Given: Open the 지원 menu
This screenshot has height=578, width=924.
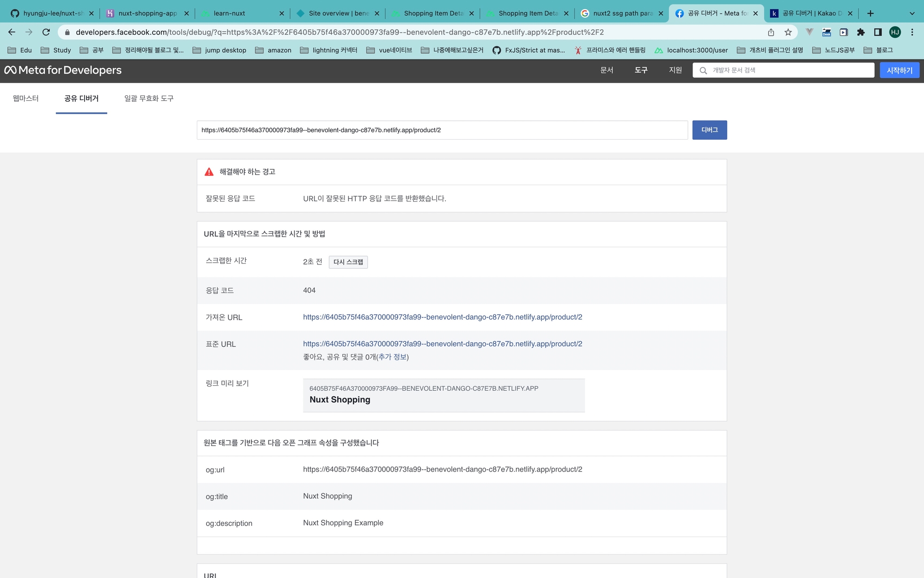Looking at the screenshot, I should [x=675, y=70].
